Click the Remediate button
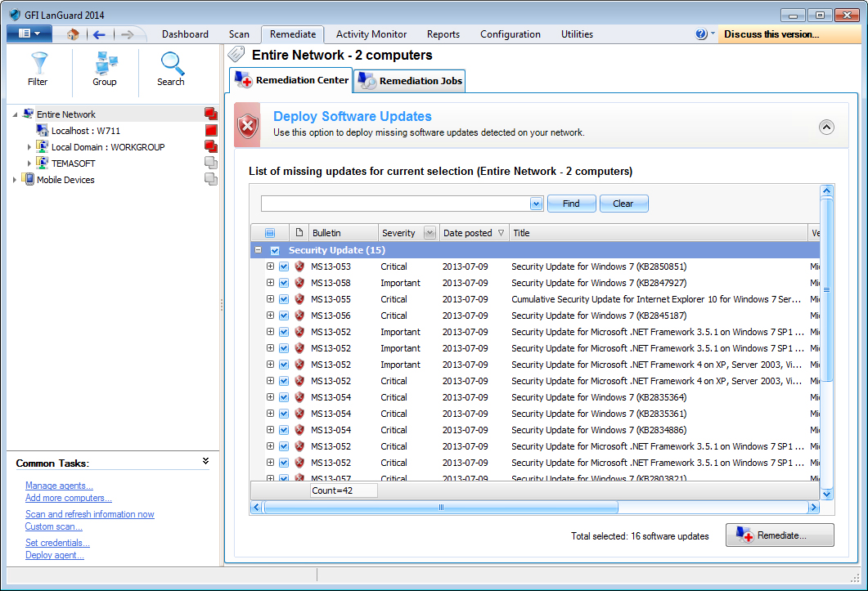This screenshot has width=868, height=591. 780,535
